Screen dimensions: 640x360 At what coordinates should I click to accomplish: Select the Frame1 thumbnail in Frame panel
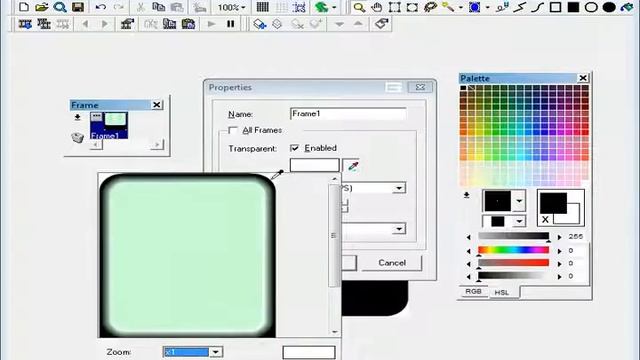point(109,126)
